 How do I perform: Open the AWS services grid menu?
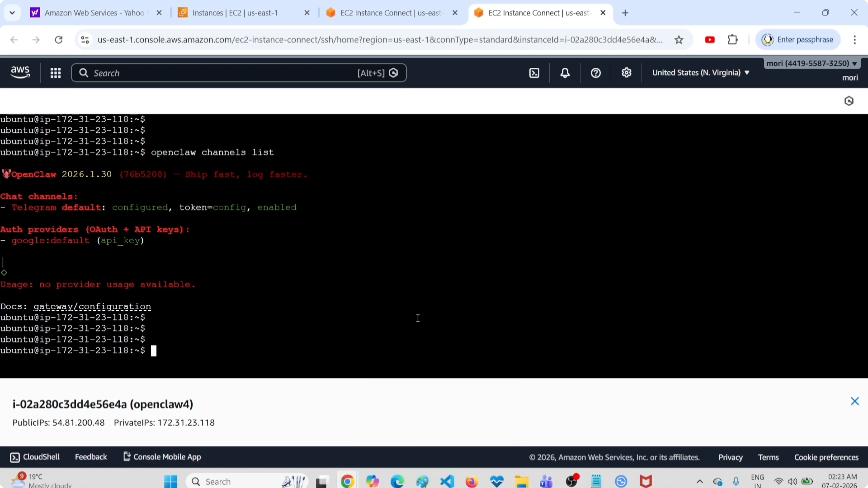[55, 73]
